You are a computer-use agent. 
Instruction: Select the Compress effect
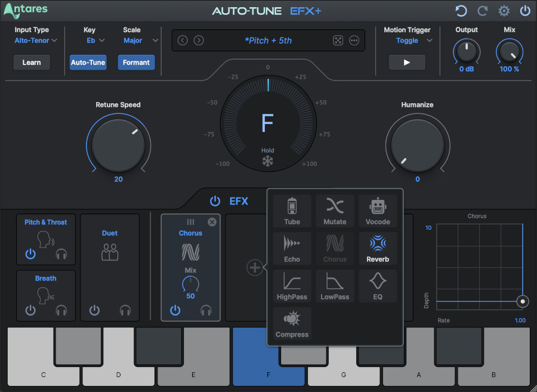tap(292, 323)
